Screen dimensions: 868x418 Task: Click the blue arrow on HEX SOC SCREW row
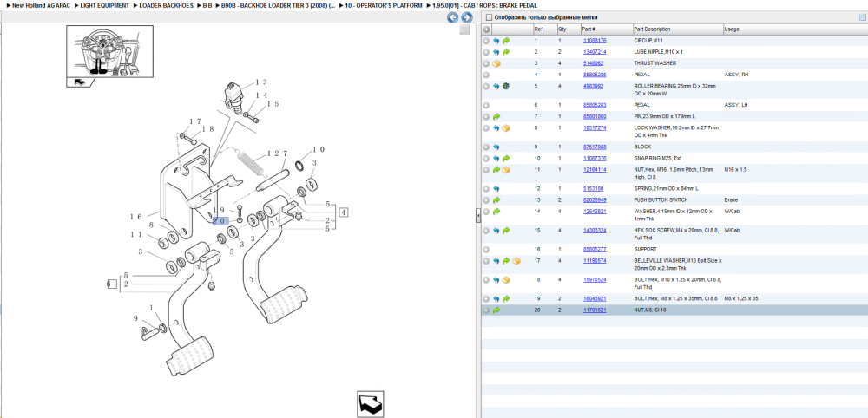pos(496,231)
